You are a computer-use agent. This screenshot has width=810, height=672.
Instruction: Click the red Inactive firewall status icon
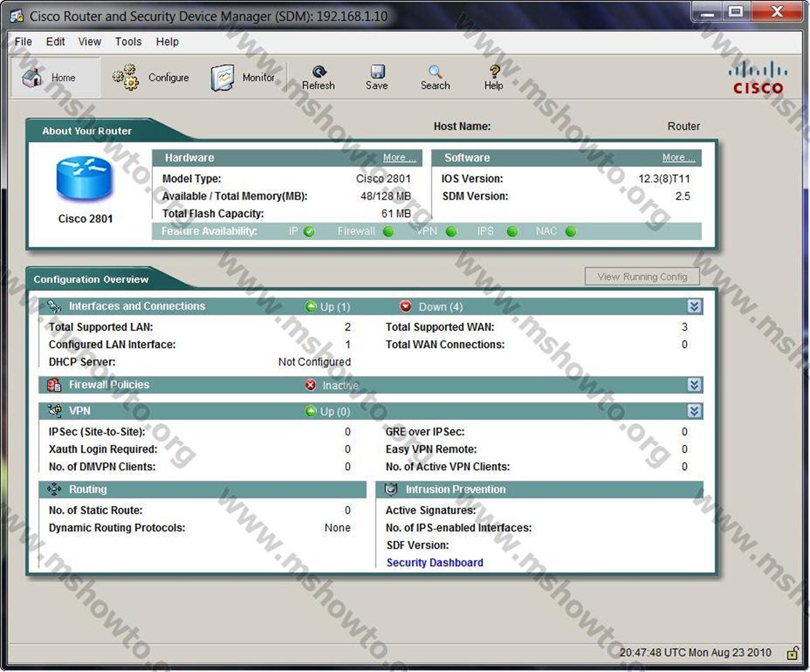coord(311,385)
